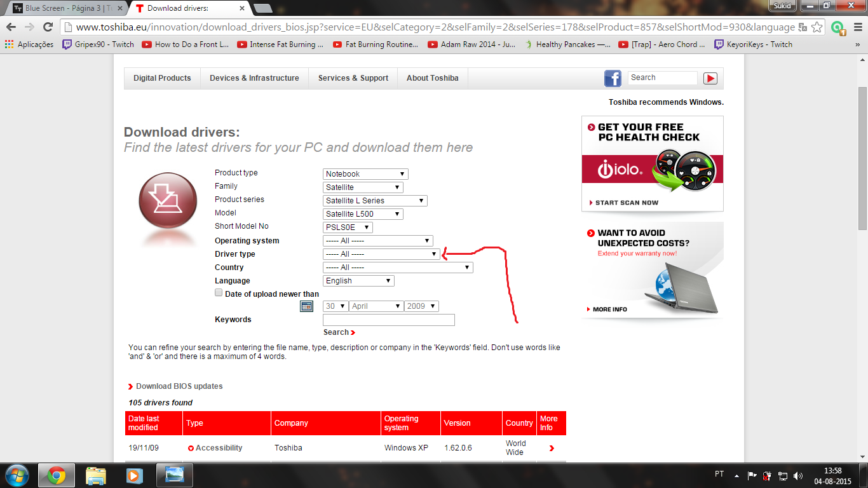
Task: Expand the Driver type dropdown
Action: tap(381, 254)
